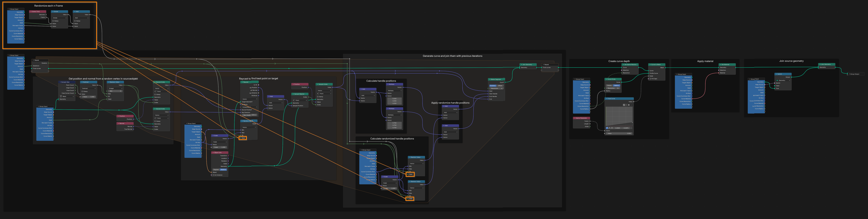Image resolution: width=868 pixels, height=219 pixels.
Task: Collapse the Spline Parameter node
Action: point(575,118)
